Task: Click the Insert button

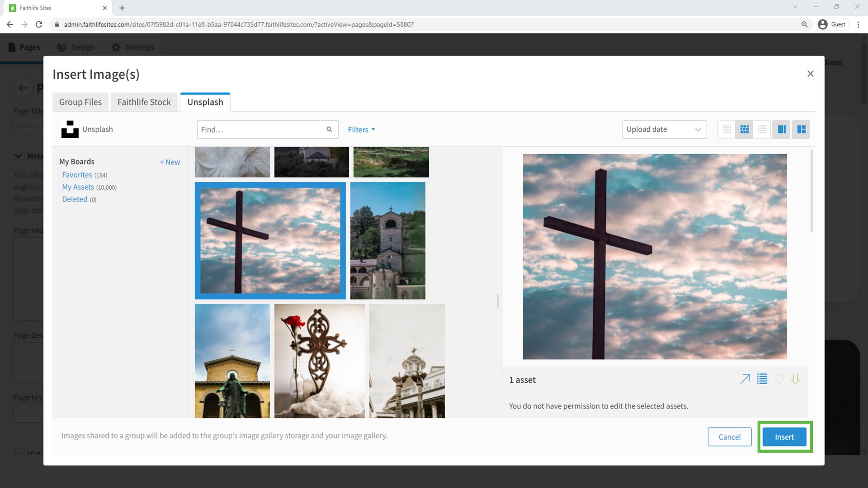Action: (784, 437)
